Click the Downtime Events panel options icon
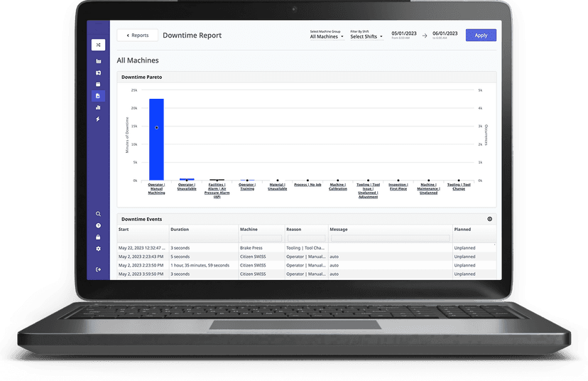 489,219
